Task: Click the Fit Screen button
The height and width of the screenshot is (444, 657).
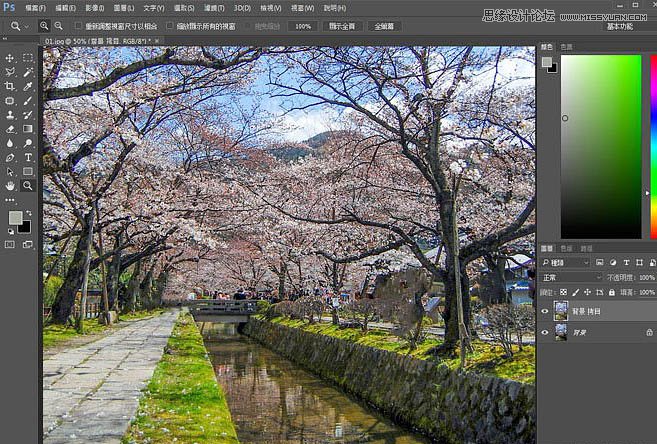Action: pyautogui.click(x=342, y=26)
